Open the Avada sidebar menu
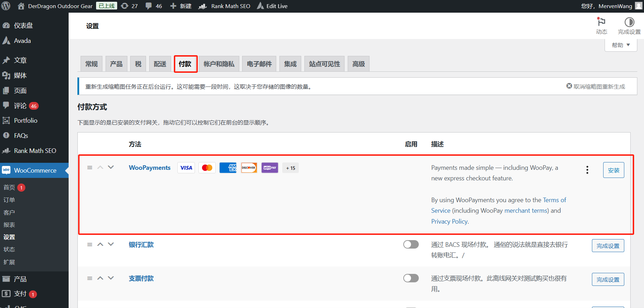The height and width of the screenshot is (308, 644). (34, 41)
